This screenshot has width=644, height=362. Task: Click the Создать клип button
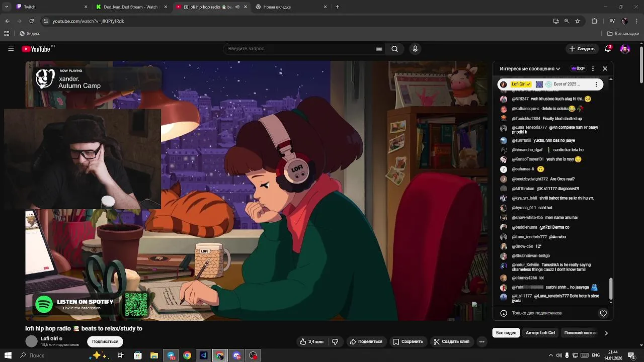click(451, 341)
